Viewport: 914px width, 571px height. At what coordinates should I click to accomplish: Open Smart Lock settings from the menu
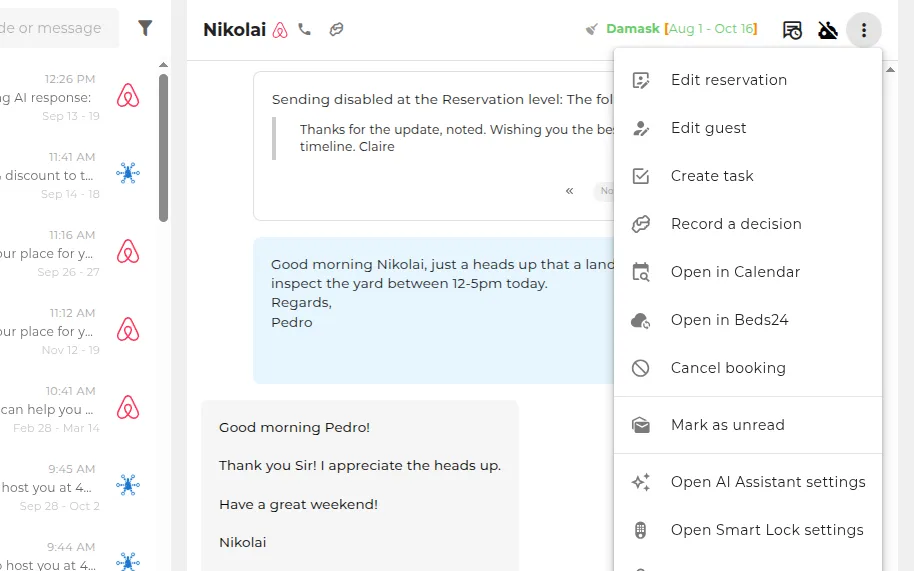(748, 530)
